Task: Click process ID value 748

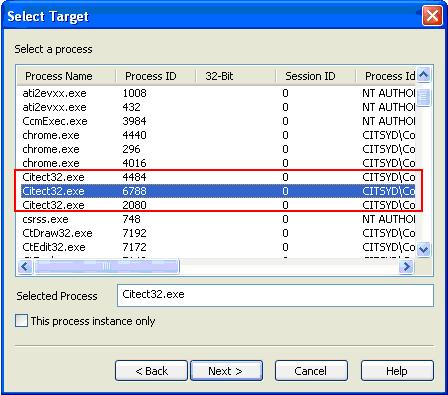Action: click(131, 219)
